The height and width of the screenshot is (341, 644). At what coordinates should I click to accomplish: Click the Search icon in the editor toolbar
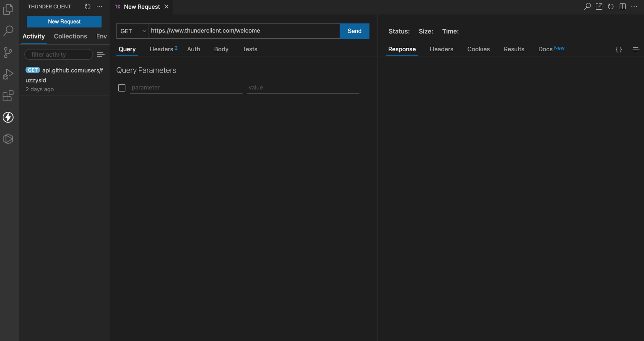[587, 6]
